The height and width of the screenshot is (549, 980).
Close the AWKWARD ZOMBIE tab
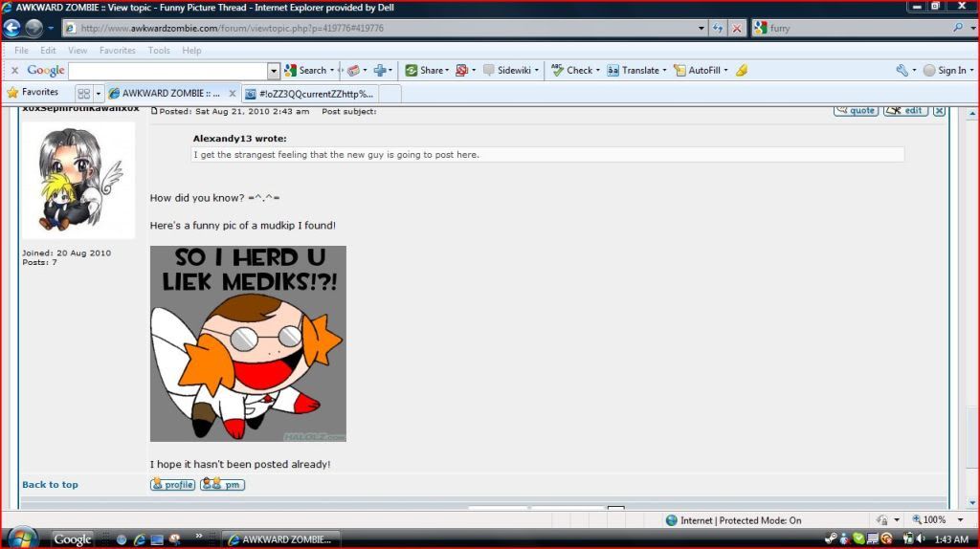pos(232,94)
